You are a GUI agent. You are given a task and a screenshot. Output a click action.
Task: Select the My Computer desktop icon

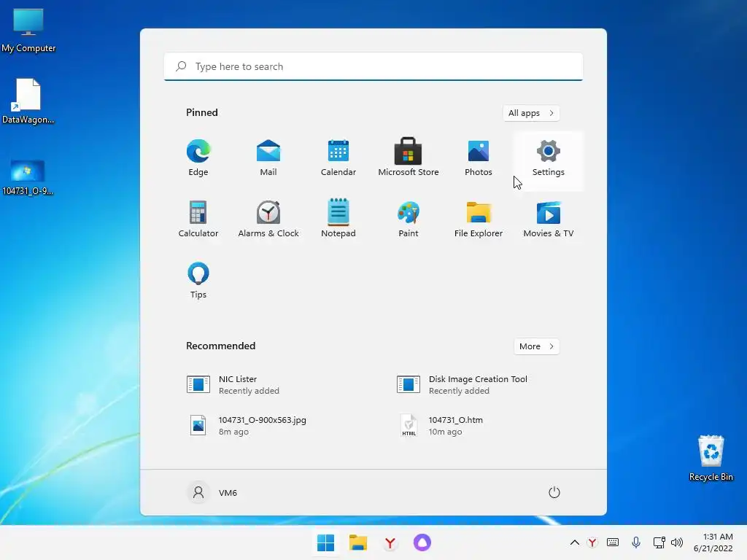point(28,30)
